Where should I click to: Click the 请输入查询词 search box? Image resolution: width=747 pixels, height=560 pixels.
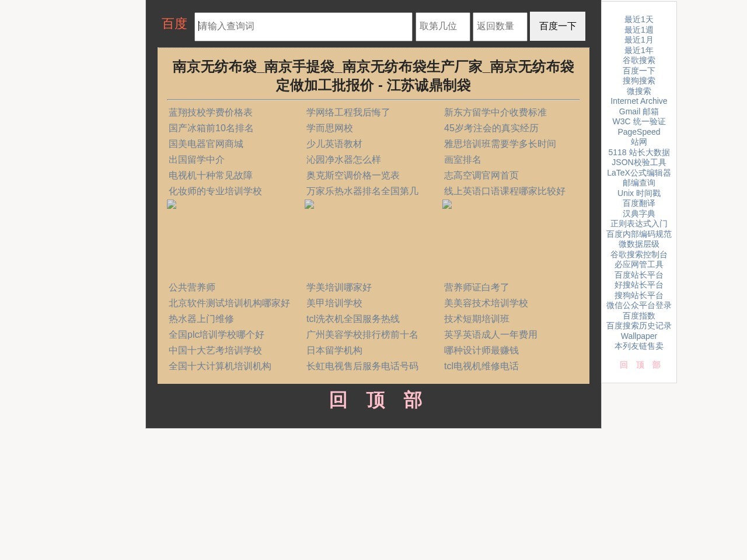303,26
